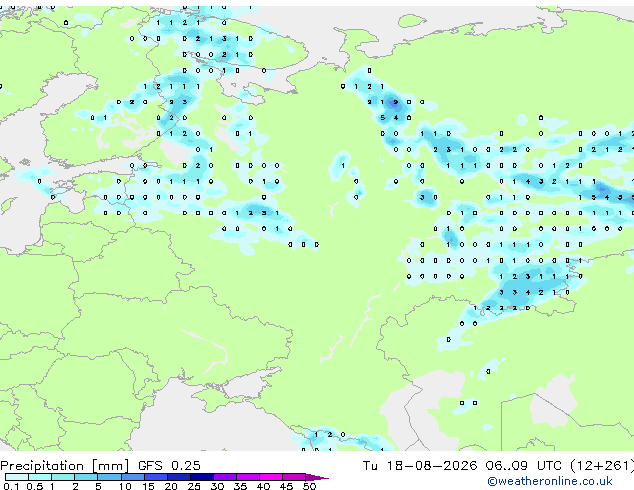Click the 5–10 mm legend swatch

point(109,477)
